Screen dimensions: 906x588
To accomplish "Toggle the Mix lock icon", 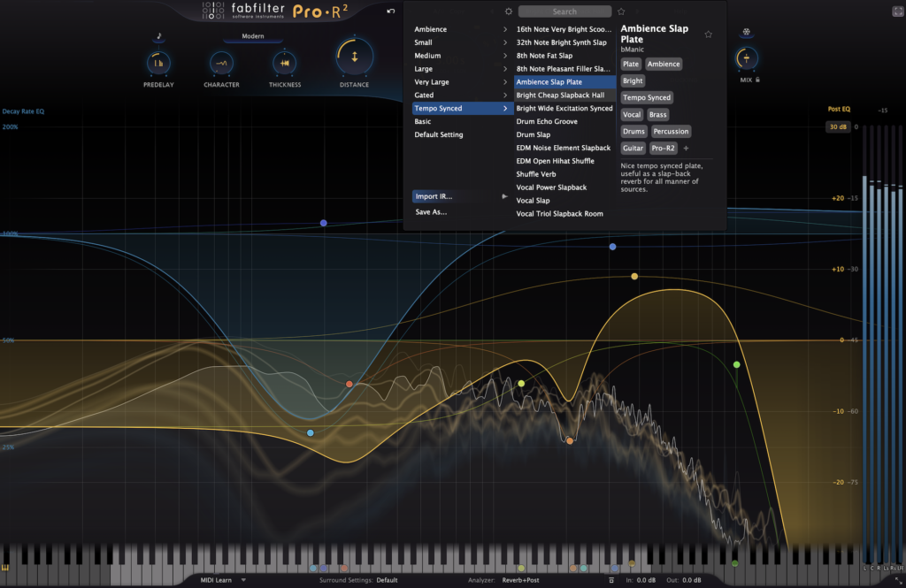I will click(757, 80).
